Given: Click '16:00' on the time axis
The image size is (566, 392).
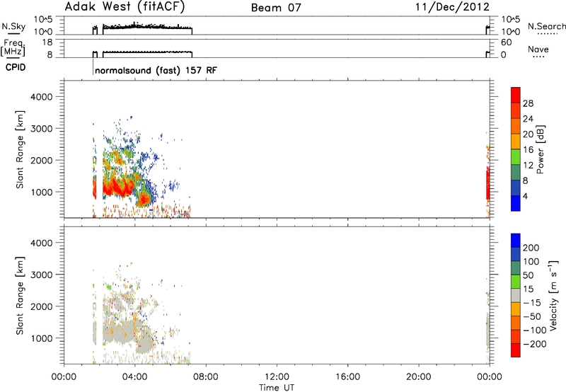Looking at the screenshot, I should 347,377.
